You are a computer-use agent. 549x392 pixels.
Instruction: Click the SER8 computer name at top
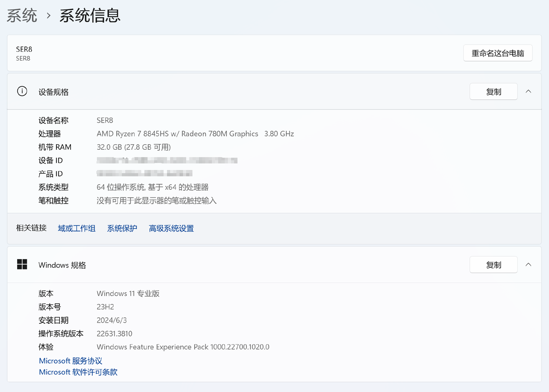pos(24,49)
